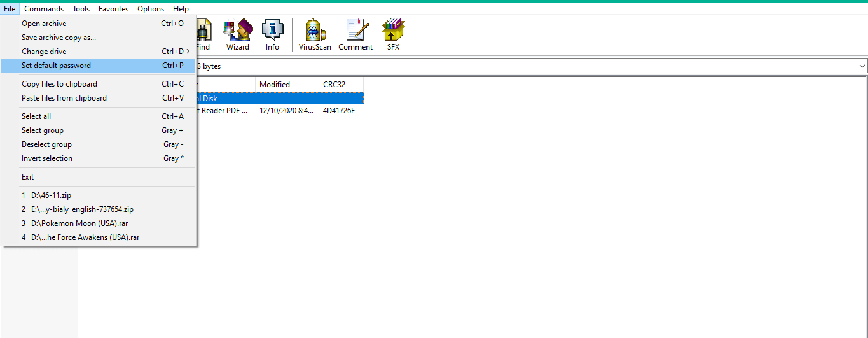Image resolution: width=868 pixels, height=338 pixels.
Task: Open the Options menu
Action: [x=151, y=9]
